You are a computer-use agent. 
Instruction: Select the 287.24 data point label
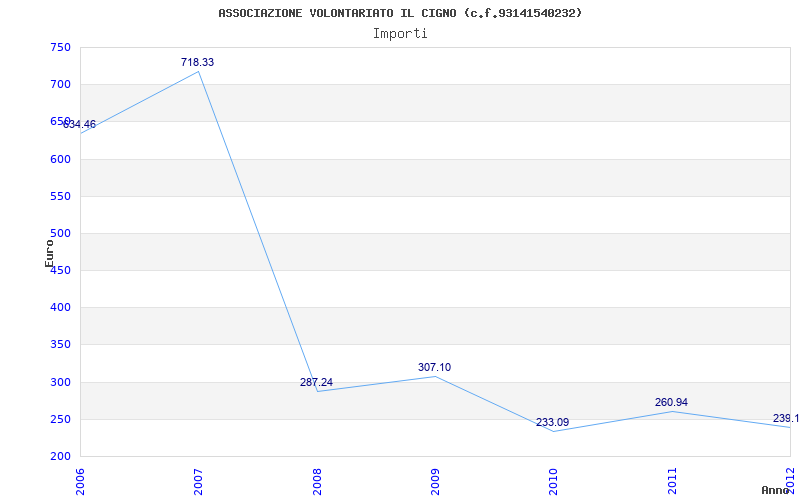click(x=316, y=382)
